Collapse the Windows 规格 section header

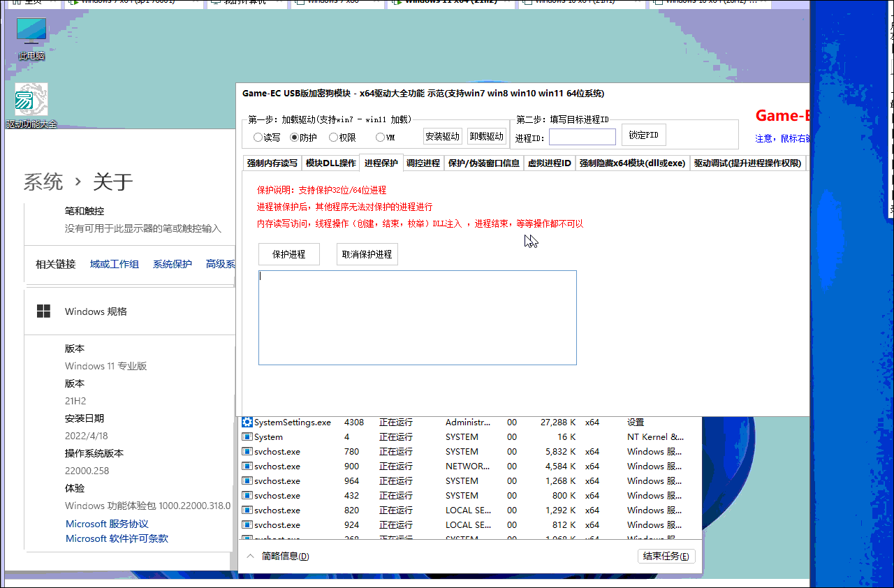(x=129, y=311)
